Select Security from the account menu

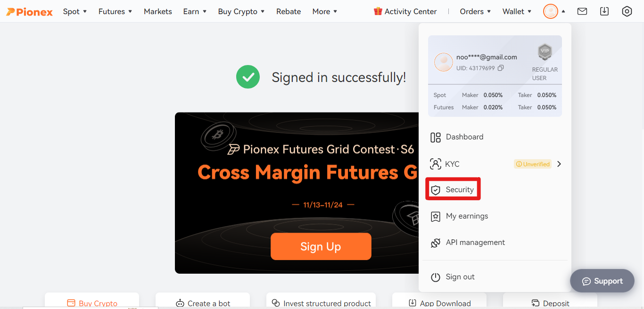453,189
